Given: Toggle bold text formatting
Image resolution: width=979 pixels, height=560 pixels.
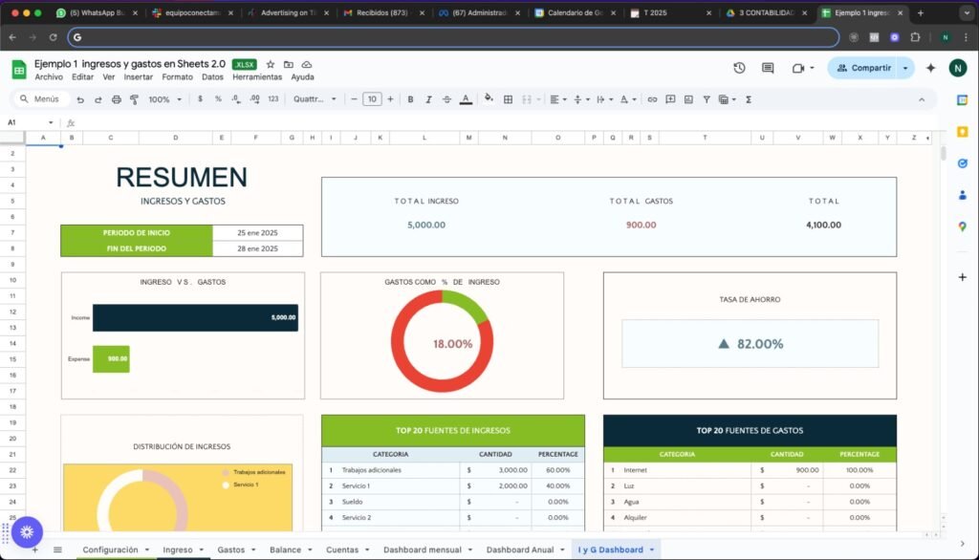Looking at the screenshot, I should click(x=410, y=99).
